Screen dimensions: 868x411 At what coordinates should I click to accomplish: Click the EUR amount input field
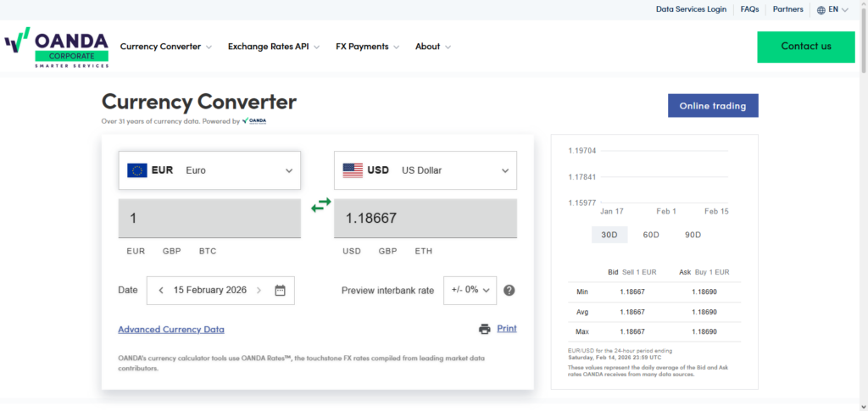point(209,219)
